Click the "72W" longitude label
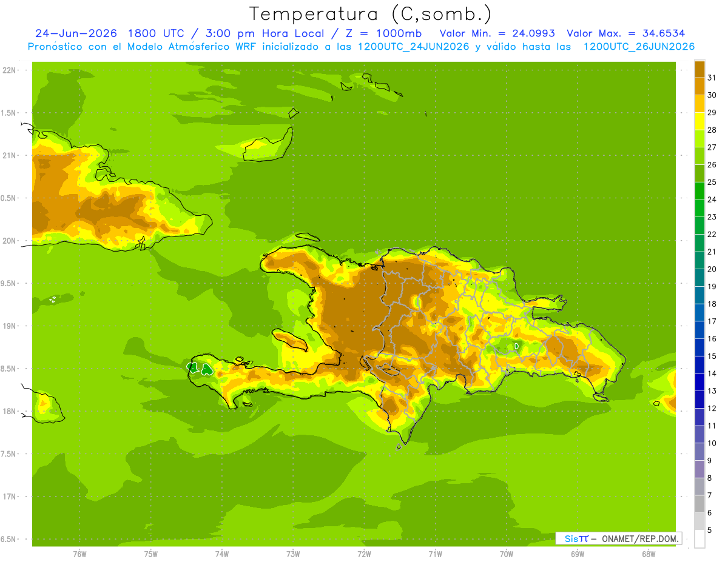728x562 pixels. pyautogui.click(x=364, y=554)
